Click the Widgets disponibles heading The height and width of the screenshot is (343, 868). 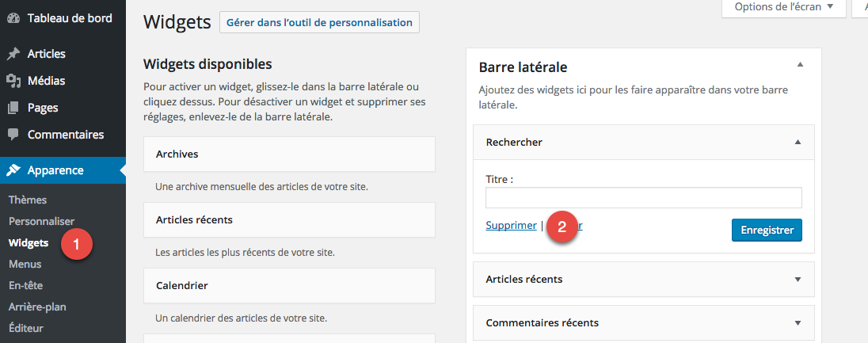tap(207, 63)
